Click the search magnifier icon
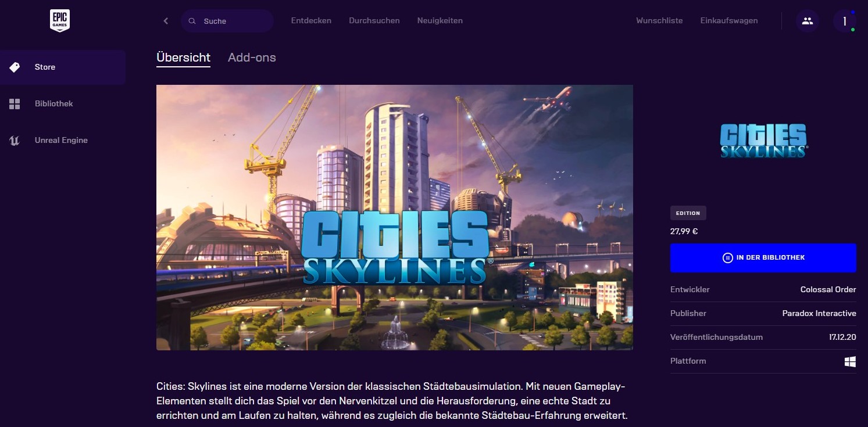868x427 pixels. 192,21
